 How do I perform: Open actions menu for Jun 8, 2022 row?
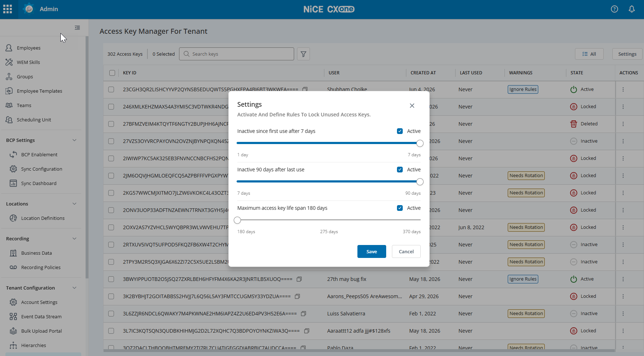(x=623, y=227)
